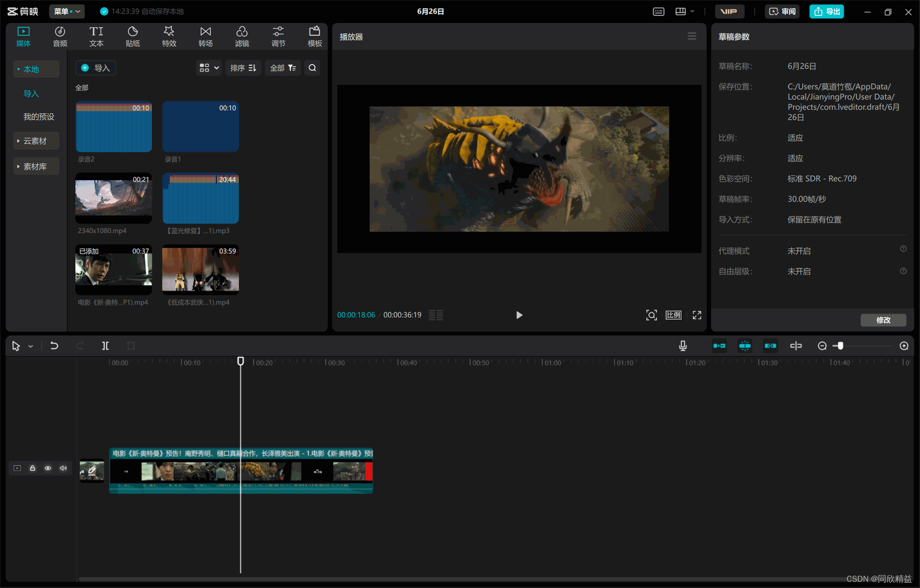Screen dimensions: 920x588
Task: Expand the 素材库 library section
Action: tap(36, 166)
